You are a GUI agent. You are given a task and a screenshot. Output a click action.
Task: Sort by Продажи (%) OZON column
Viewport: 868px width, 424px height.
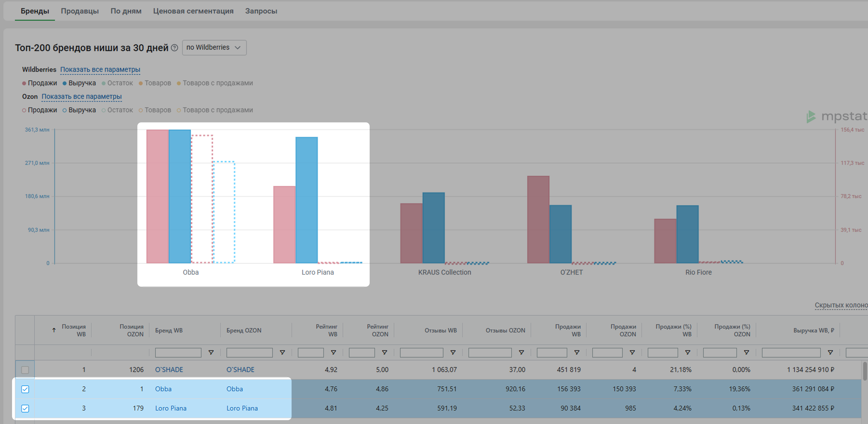(732, 330)
